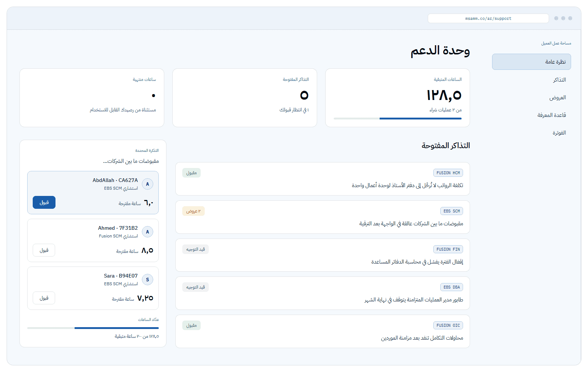Click Ahmed's avatar icon
This screenshot has width=588, height=372.
coord(147,232)
